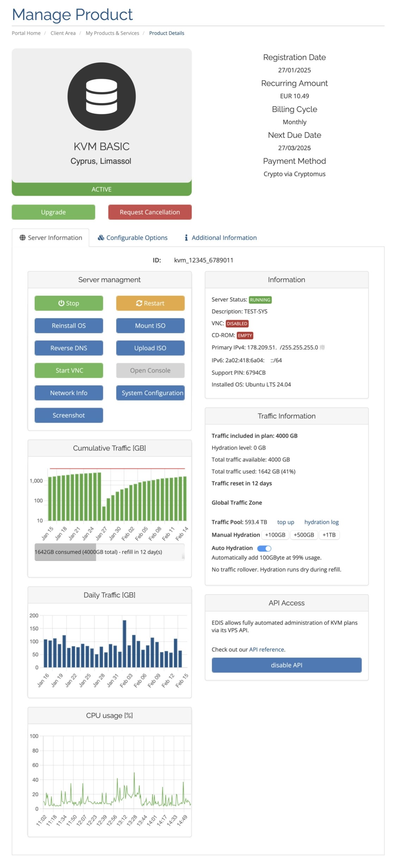
Task: Click the Reinstall OS button
Action: (69, 326)
